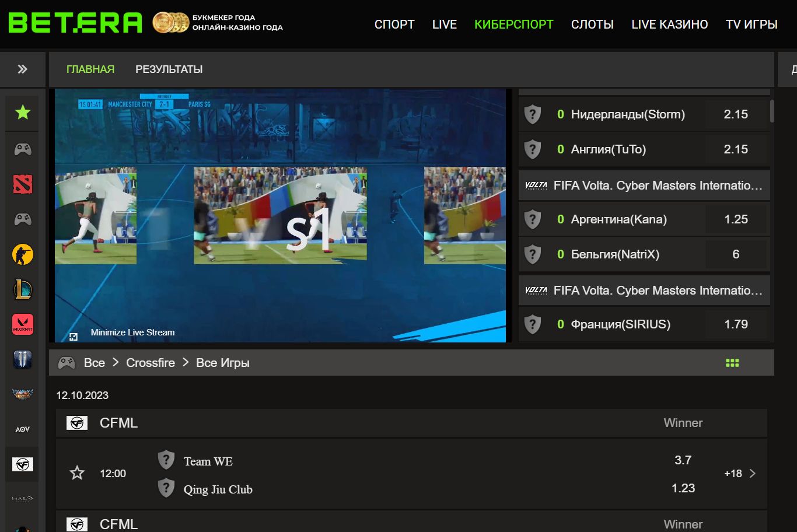
Task: Click the Qing Jiu Club team name
Action: (218, 489)
